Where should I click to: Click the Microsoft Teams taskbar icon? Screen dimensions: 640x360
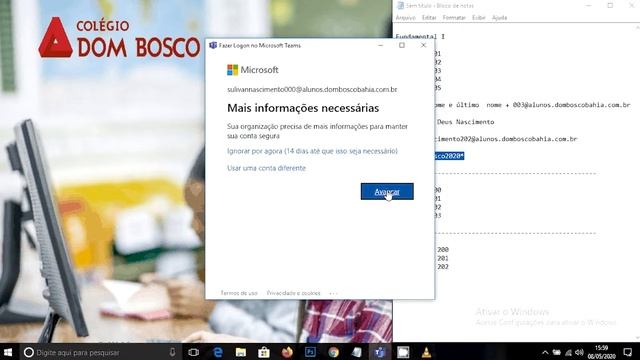pos(380,352)
